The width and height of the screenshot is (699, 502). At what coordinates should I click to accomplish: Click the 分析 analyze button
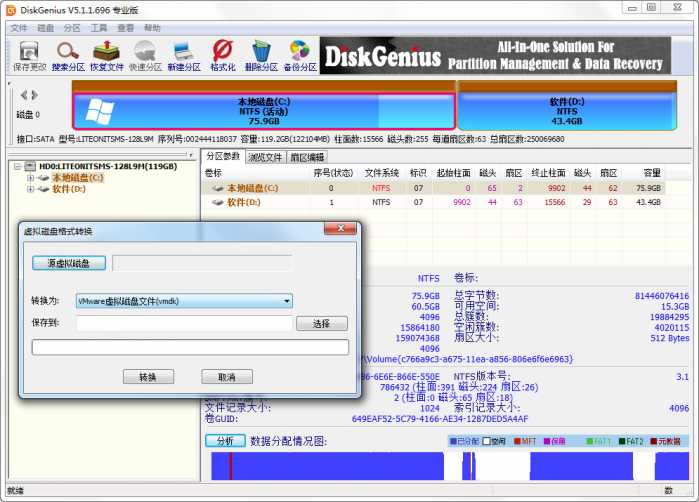(225, 441)
